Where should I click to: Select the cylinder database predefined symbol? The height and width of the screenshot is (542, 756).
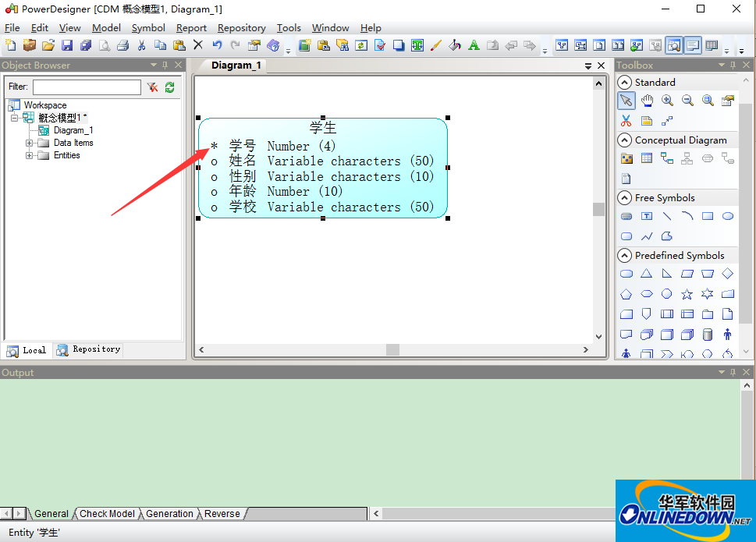(708, 335)
